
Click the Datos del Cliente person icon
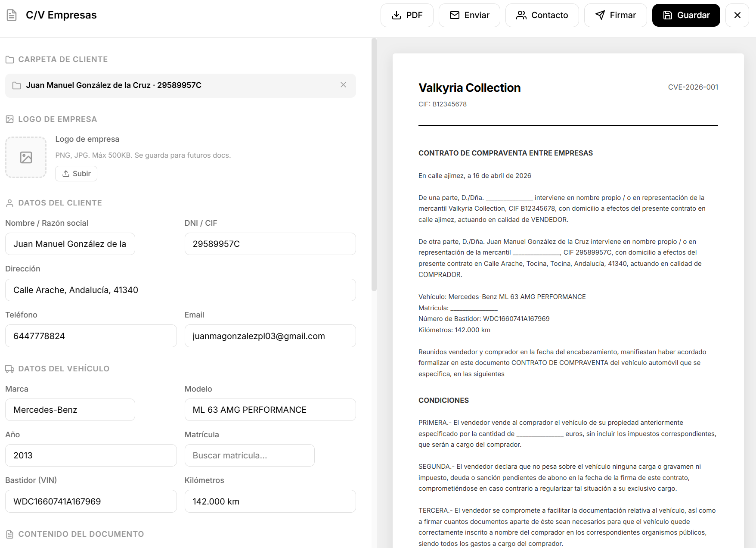click(9, 203)
